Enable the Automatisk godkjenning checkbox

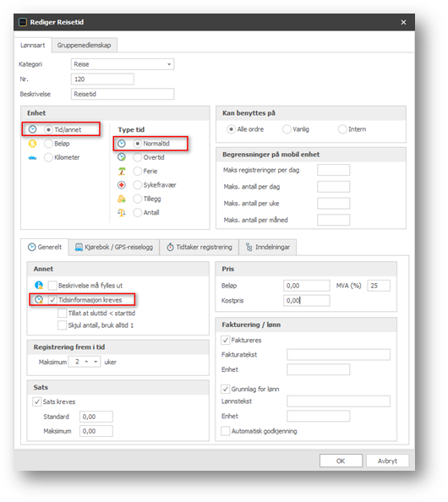(226, 431)
